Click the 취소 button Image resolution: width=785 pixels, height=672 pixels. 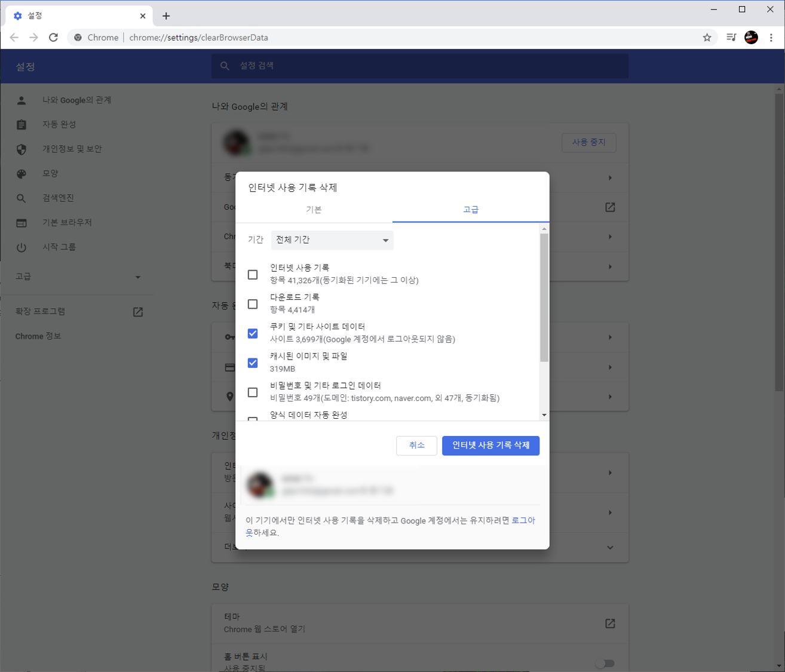click(416, 445)
